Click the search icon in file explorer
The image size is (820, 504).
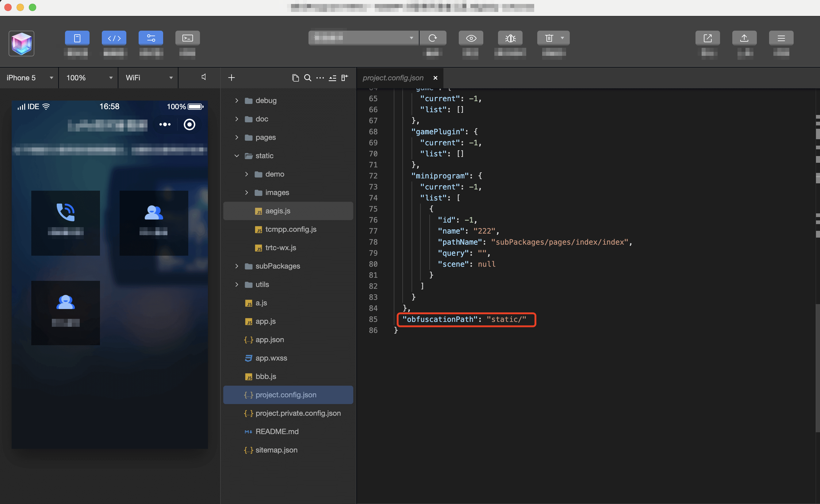308,78
